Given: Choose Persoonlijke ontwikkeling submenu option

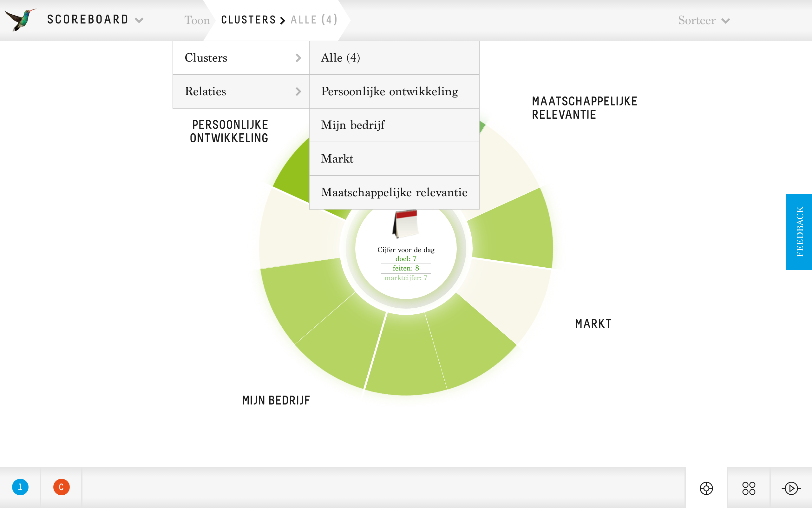Looking at the screenshot, I should [x=394, y=91].
